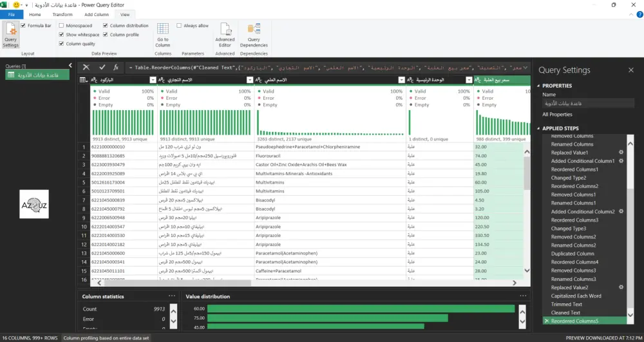Open Column statistics more options ellipsis
Image resolution: width=644 pixels, height=342 pixels.
172,296
